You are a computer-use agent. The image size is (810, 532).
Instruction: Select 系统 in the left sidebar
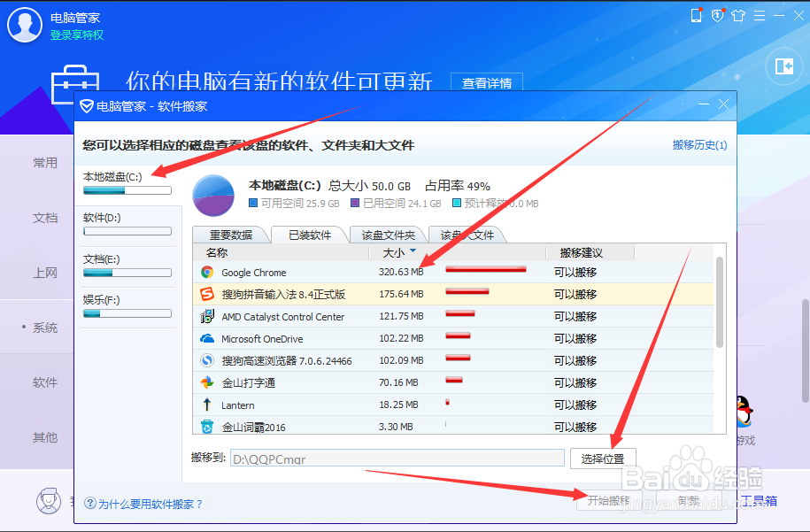pos(44,327)
